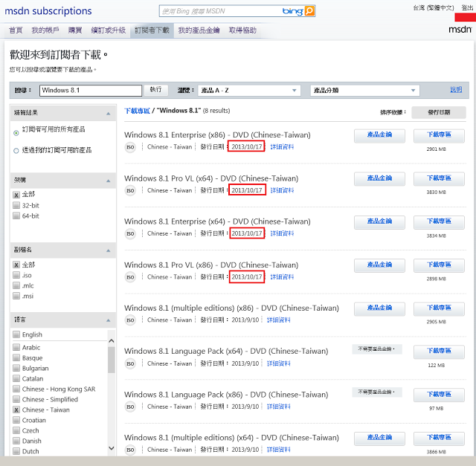The width and height of the screenshot is (476, 466).
Task: Click ISO icon for Windows 8.1 Pro VL (x86)
Action: tap(130, 277)
